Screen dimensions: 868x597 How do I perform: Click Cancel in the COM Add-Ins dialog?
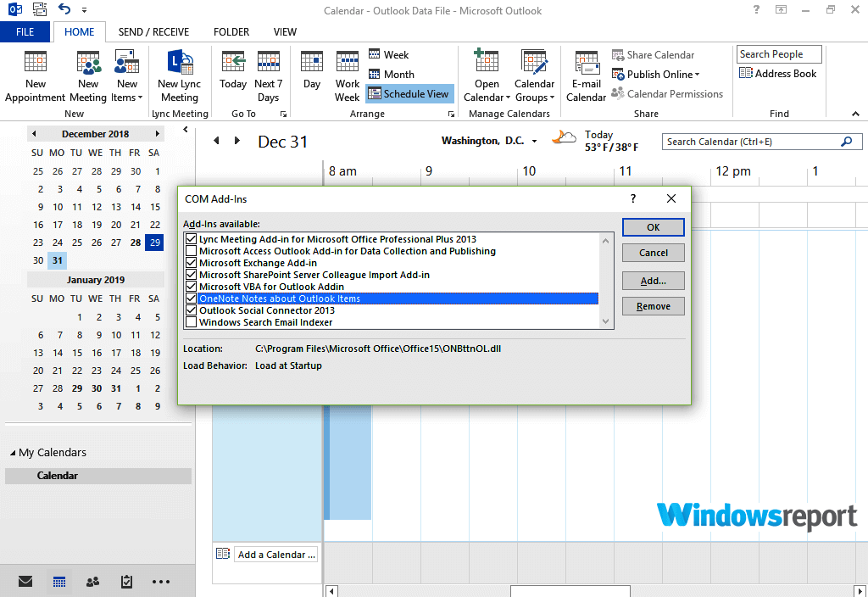pos(654,253)
